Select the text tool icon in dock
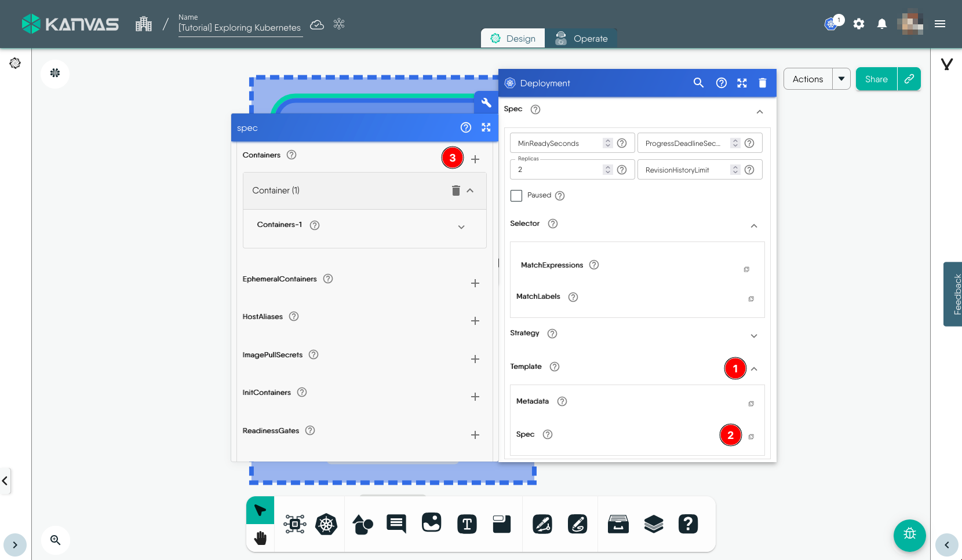962x560 pixels. [467, 525]
